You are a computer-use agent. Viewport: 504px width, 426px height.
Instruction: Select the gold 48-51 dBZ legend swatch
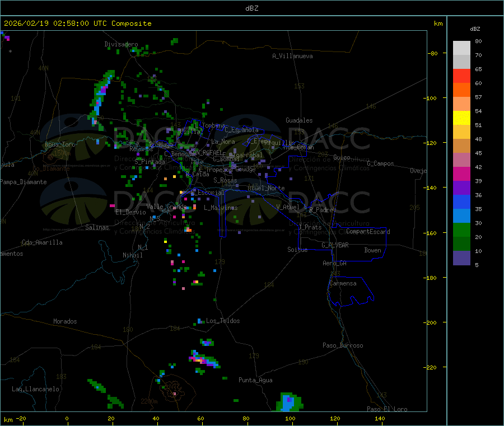461,132
